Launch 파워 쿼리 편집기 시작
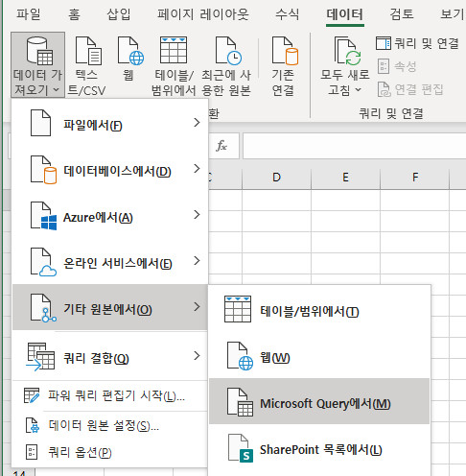Image resolution: width=466 pixels, height=476 pixels. click(x=110, y=396)
